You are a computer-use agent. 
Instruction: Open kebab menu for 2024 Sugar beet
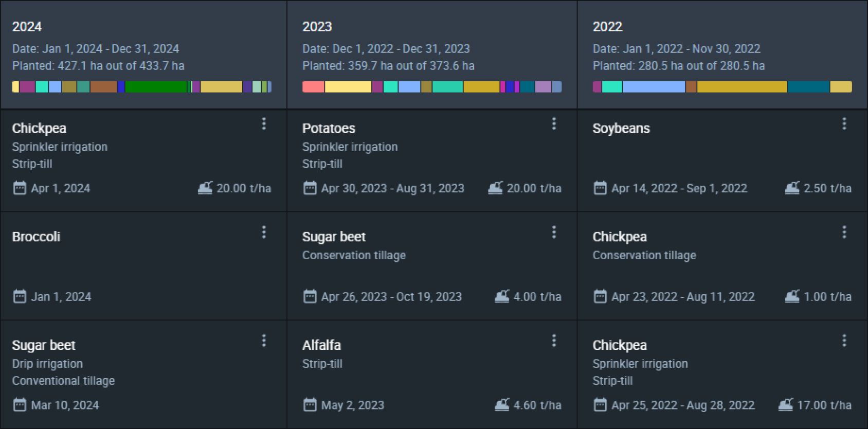(264, 341)
